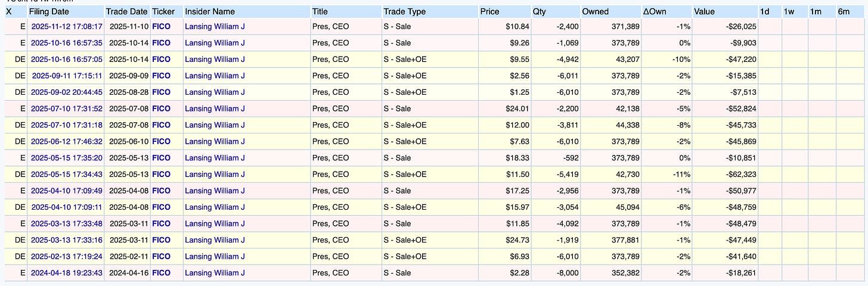Open filing dated 2025-09-11 17:15:11

(66, 76)
